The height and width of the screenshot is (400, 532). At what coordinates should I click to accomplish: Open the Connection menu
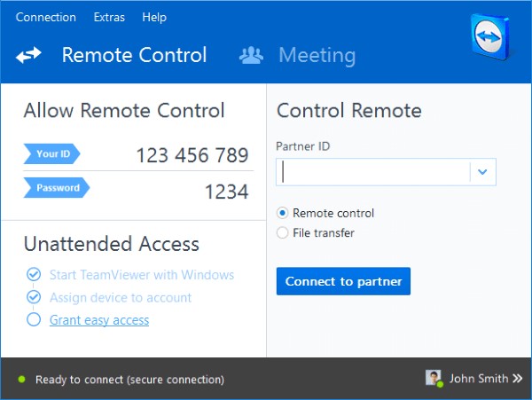(46, 17)
